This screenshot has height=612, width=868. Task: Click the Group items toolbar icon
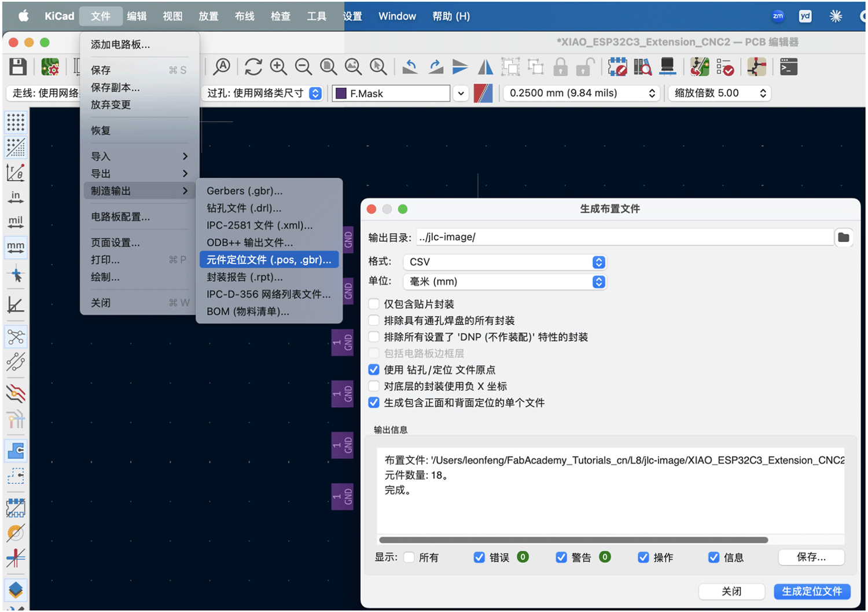coord(510,67)
